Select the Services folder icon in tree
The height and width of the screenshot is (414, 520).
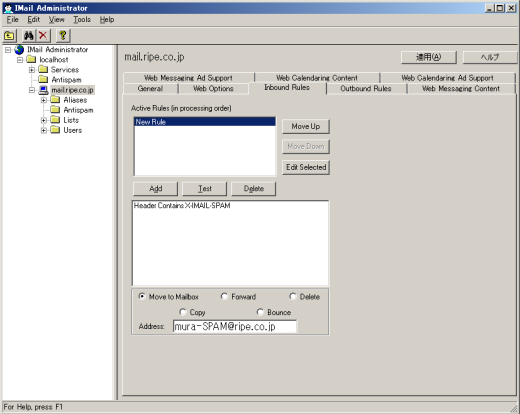pyautogui.click(x=43, y=69)
